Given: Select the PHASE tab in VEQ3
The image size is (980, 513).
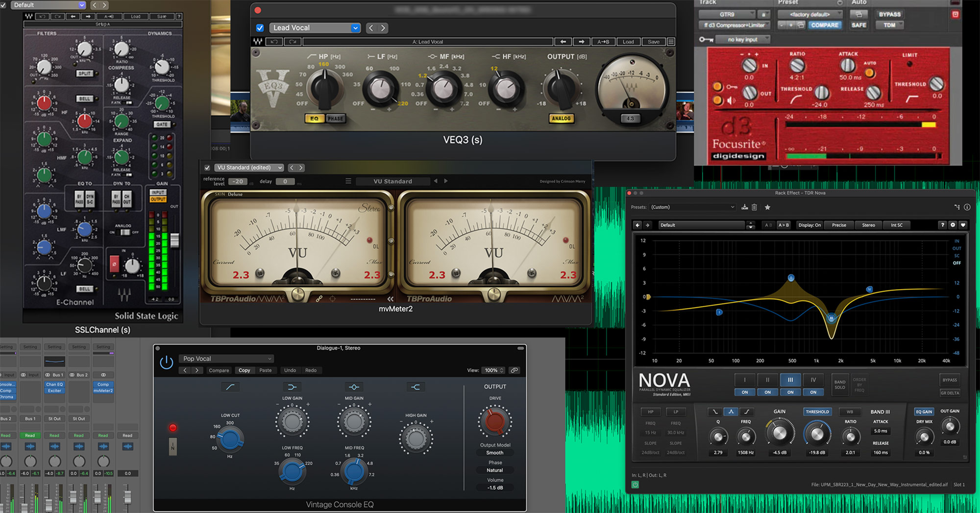Looking at the screenshot, I should [x=336, y=118].
